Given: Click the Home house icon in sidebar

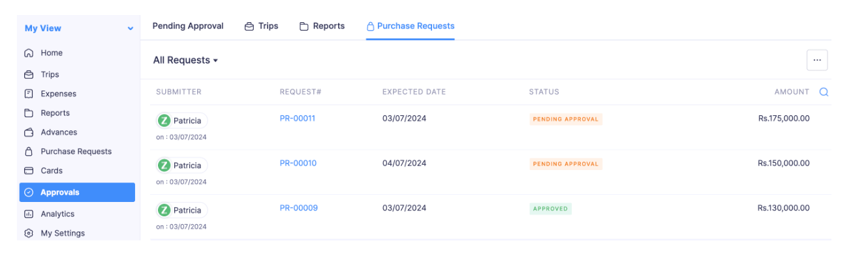Looking at the screenshot, I should (x=29, y=53).
